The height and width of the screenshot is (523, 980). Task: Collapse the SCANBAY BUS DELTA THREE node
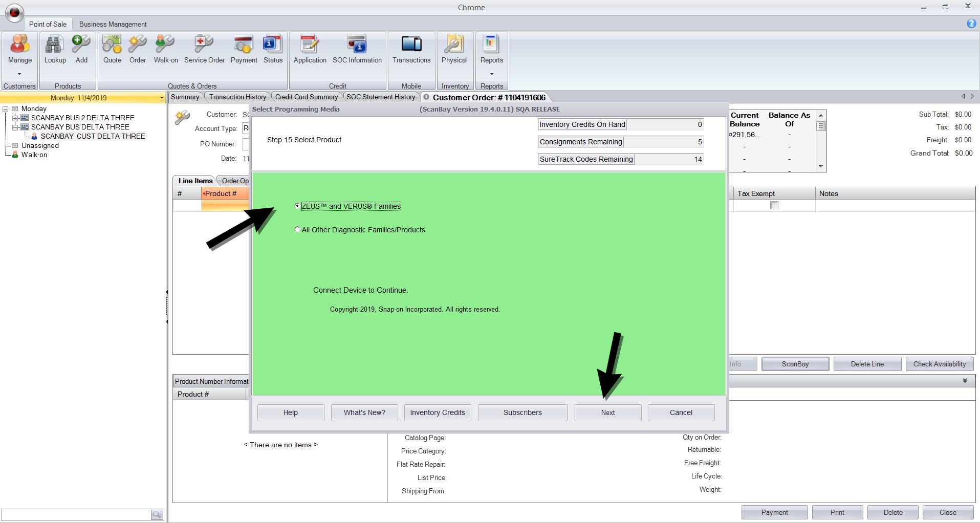[x=15, y=127]
